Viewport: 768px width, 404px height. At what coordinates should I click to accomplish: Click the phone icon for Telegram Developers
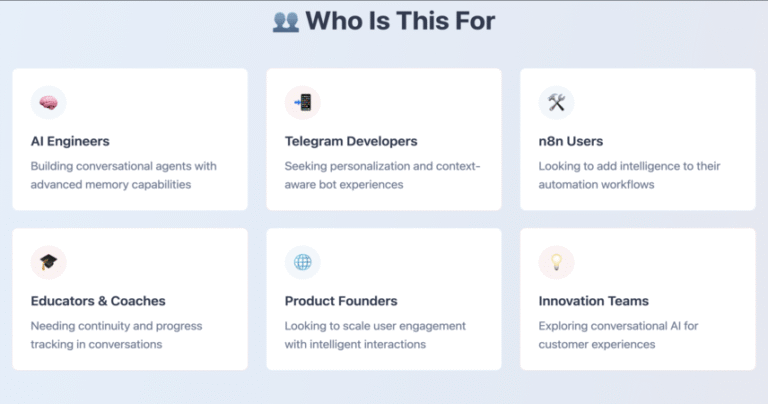pyautogui.click(x=303, y=103)
